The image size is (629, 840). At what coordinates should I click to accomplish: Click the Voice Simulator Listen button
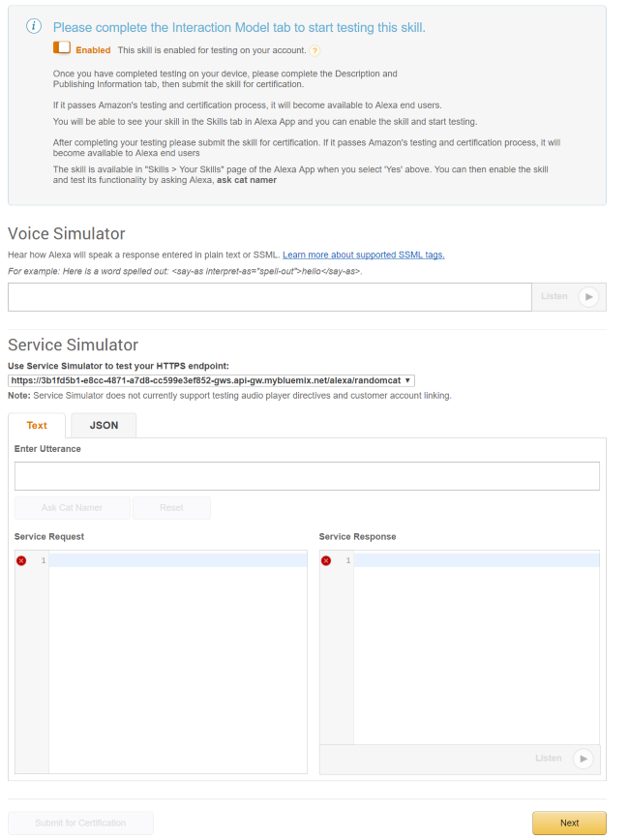pyautogui.click(x=568, y=297)
